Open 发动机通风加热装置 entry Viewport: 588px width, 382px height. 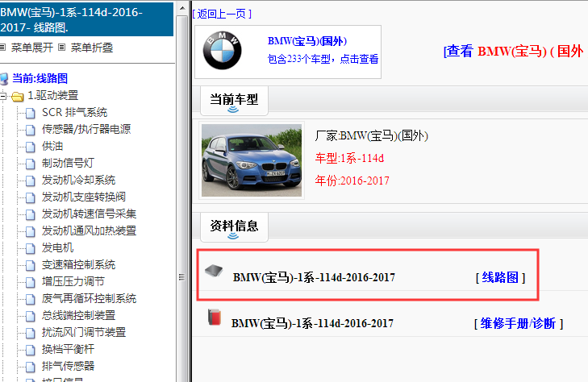click(x=89, y=230)
